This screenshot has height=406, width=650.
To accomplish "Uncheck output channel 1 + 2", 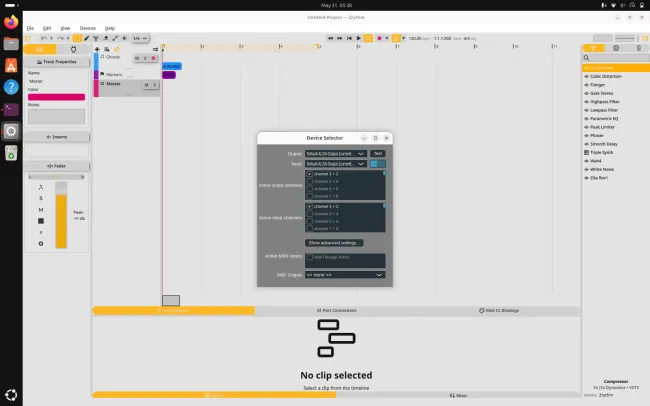I will 309,174.
